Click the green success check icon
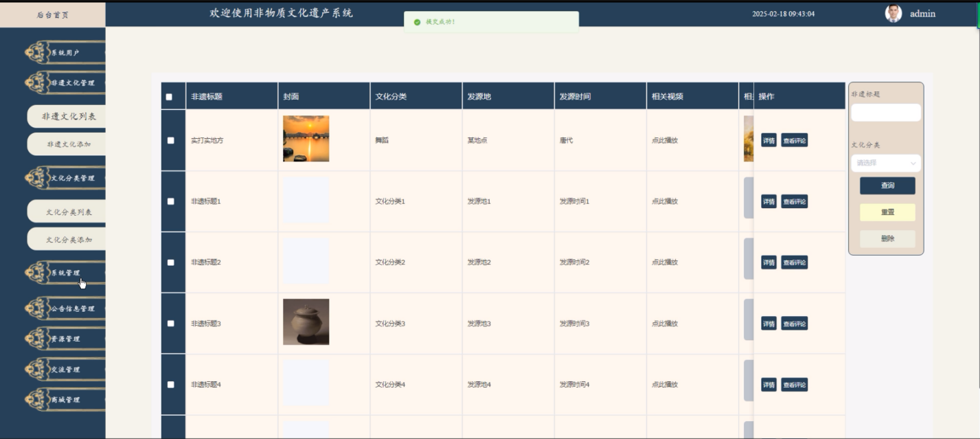Viewport: 980px width, 439px height. point(417,22)
